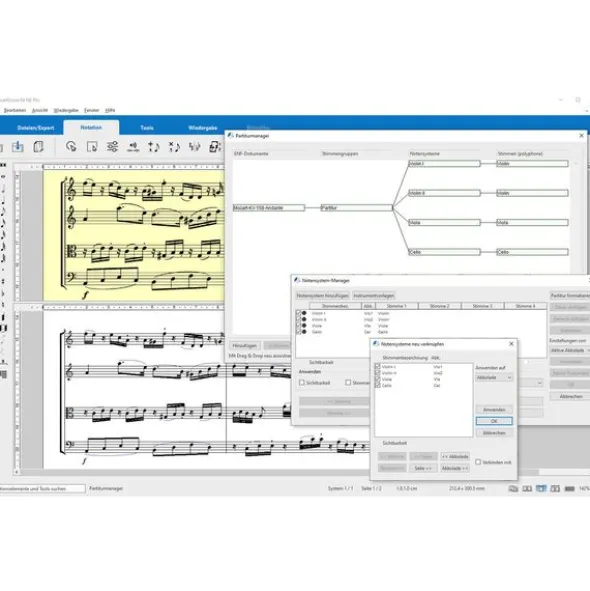590x591 pixels.
Task: Switch to the Notation ribbon tab
Action: tap(91, 127)
